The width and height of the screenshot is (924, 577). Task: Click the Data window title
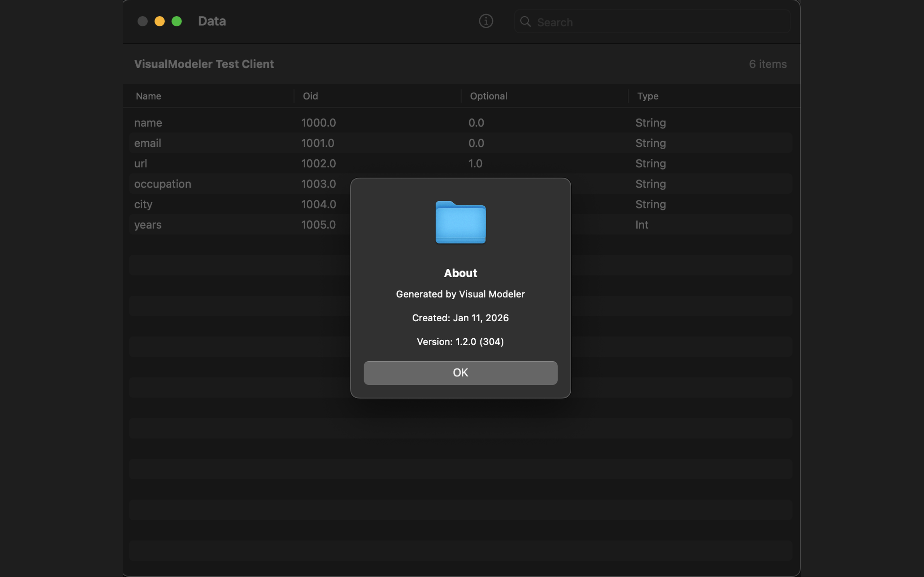pyautogui.click(x=212, y=21)
